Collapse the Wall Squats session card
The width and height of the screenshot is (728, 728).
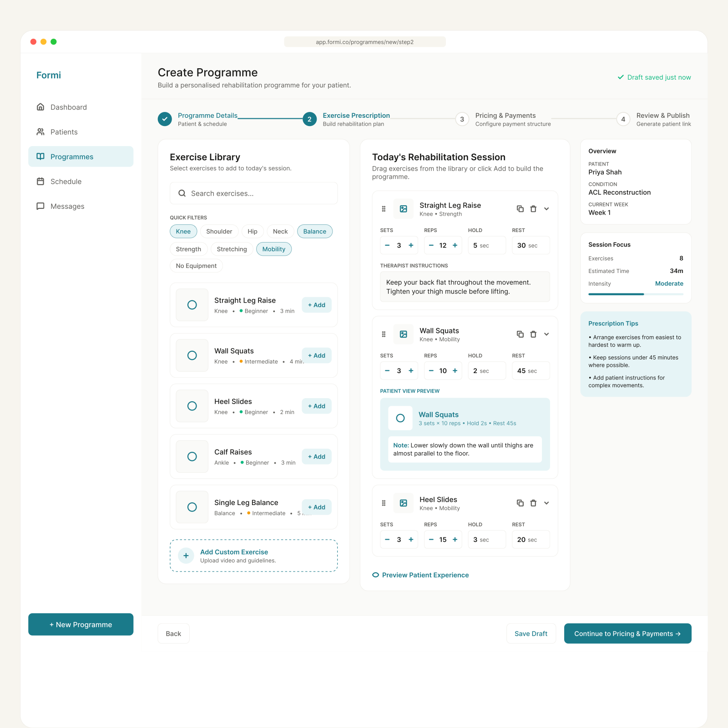546,334
